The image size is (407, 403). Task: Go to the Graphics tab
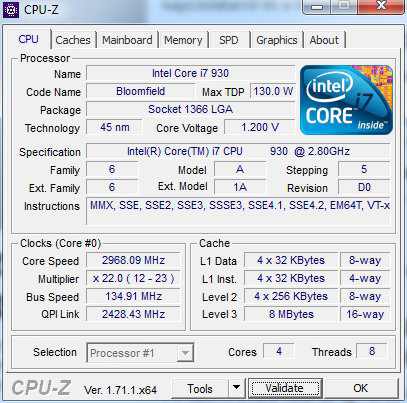pos(277,40)
